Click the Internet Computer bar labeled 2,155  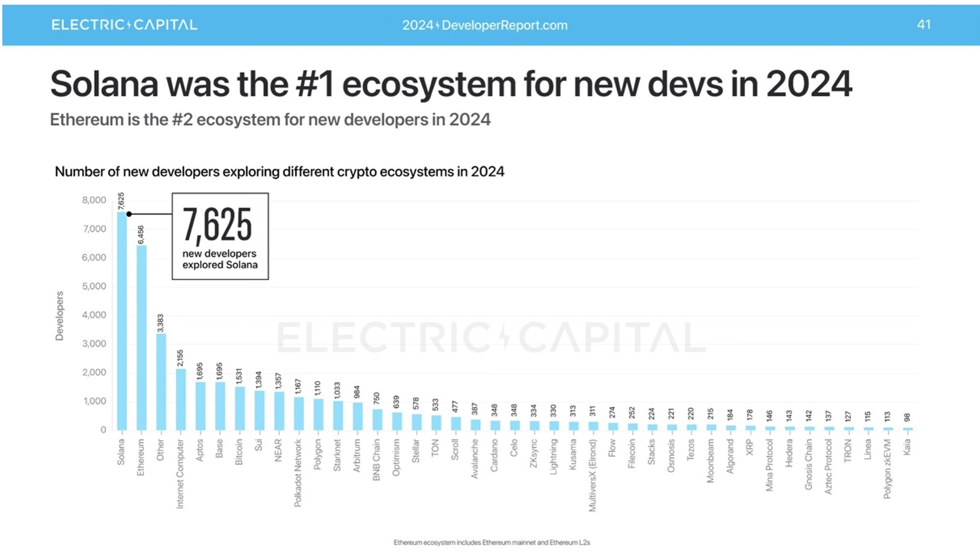181,399
